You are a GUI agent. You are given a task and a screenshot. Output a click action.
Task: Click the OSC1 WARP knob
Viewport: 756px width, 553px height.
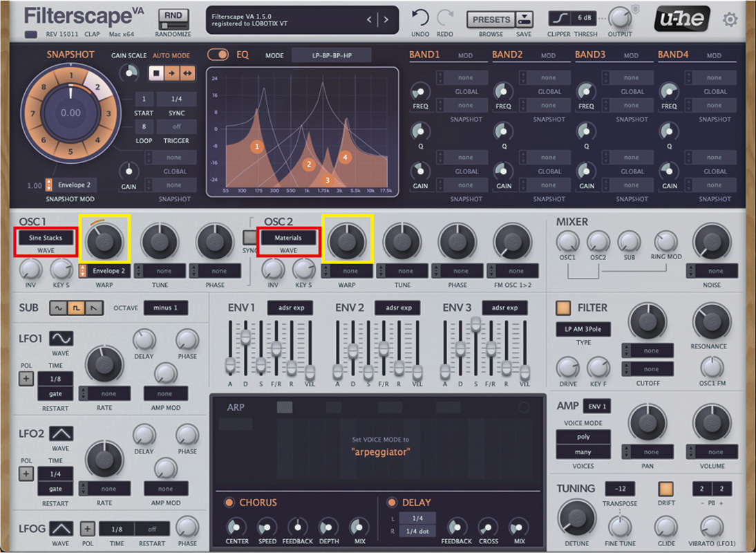104,241
